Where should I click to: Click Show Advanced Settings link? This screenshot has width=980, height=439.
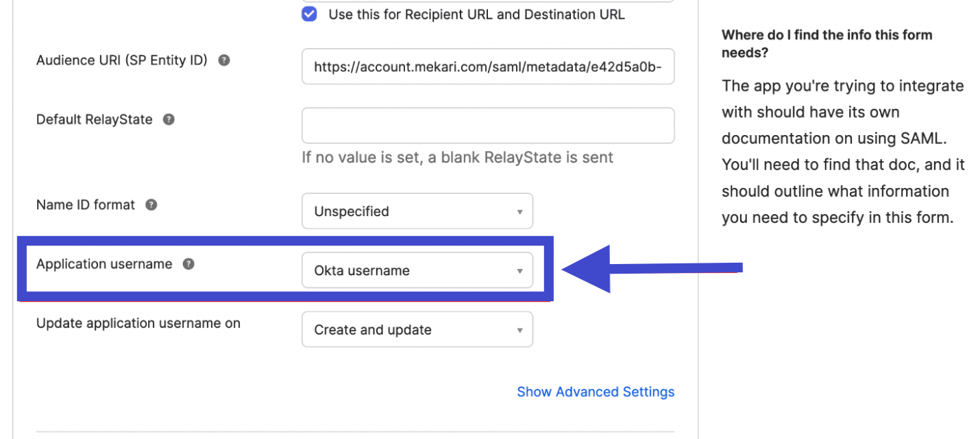(x=595, y=392)
